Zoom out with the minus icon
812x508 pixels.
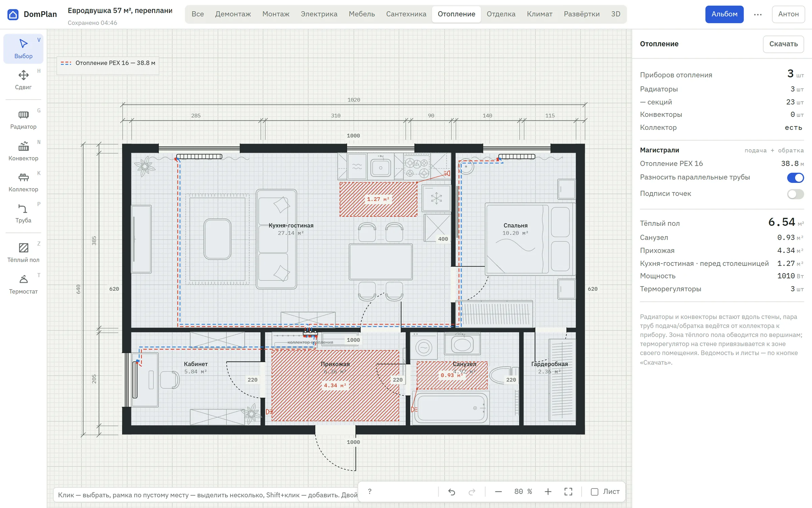click(x=498, y=491)
